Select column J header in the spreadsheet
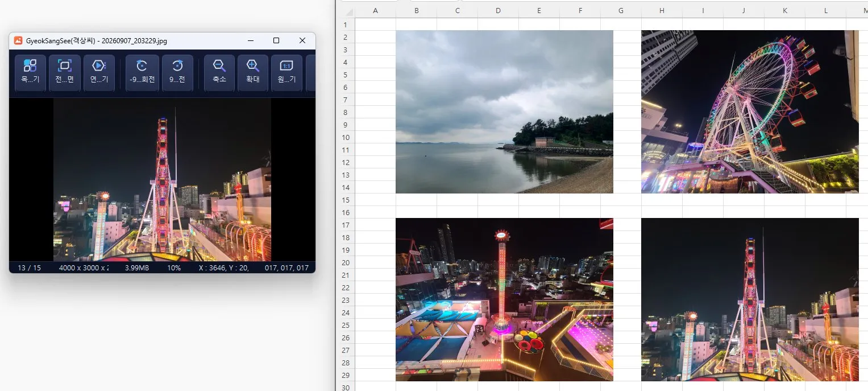This screenshot has height=391, width=868. (744, 11)
